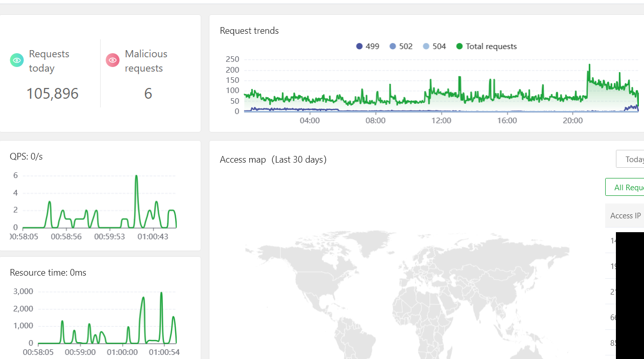Toggle the Total requests legend item
The height and width of the screenshot is (359, 644).
pyautogui.click(x=486, y=47)
